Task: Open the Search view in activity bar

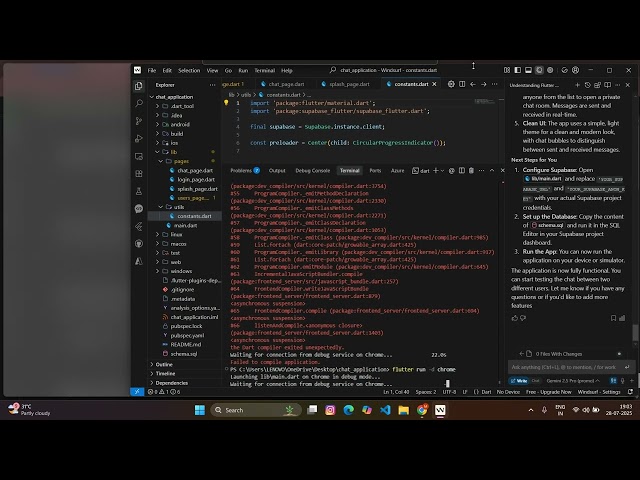Action: tap(139, 103)
